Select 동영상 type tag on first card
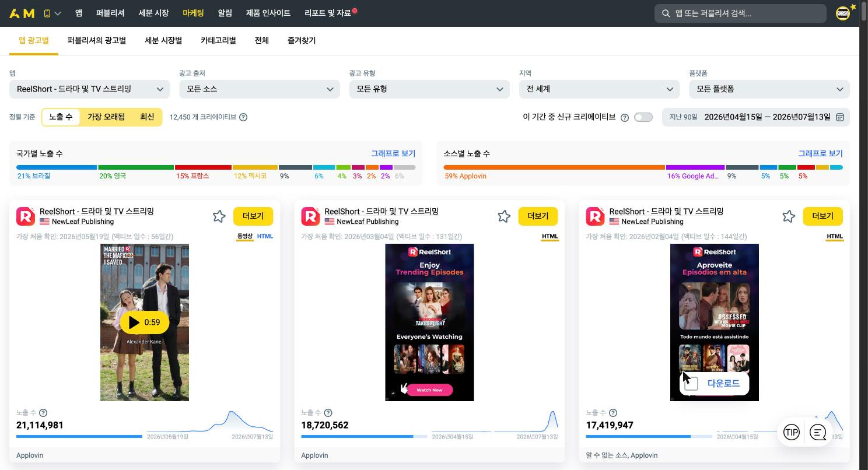 click(x=245, y=237)
